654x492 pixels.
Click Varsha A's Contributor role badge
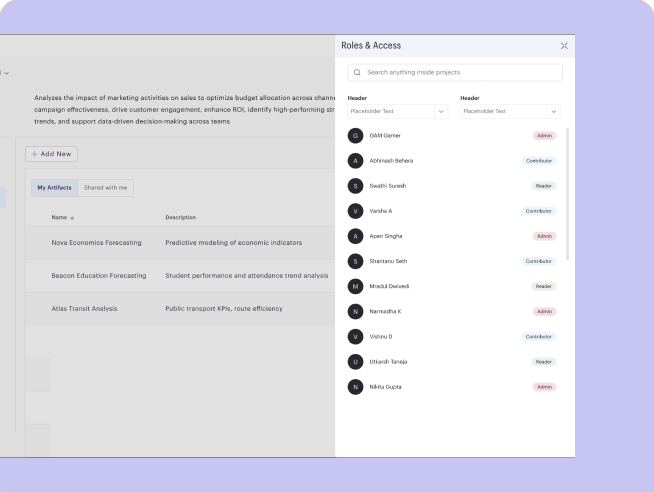coord(539,211)
